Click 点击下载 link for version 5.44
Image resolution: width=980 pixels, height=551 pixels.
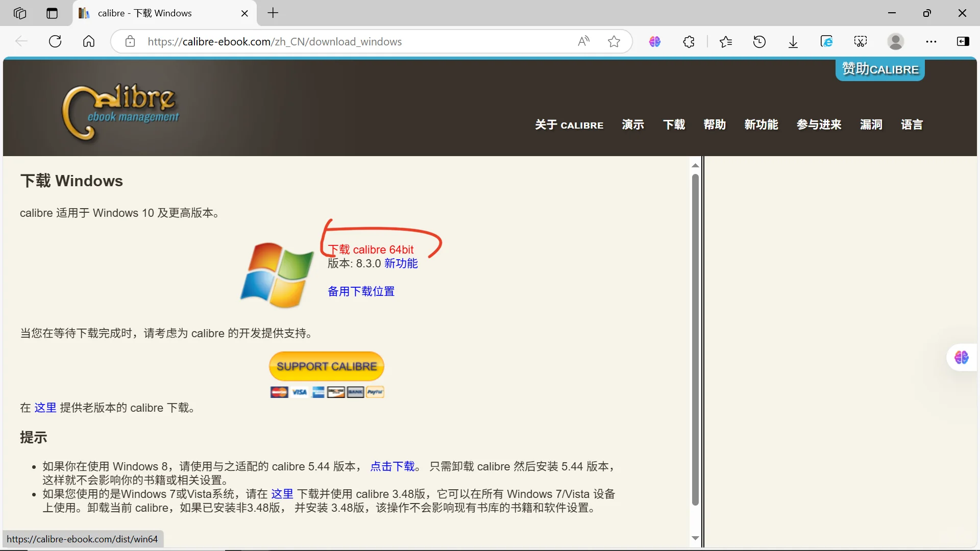[393, 466]
